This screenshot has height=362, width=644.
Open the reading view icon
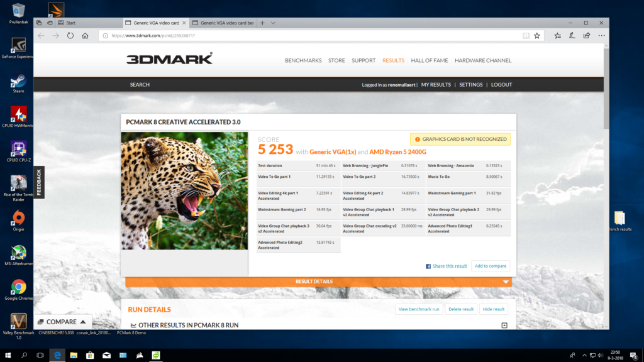coord(526,36)
